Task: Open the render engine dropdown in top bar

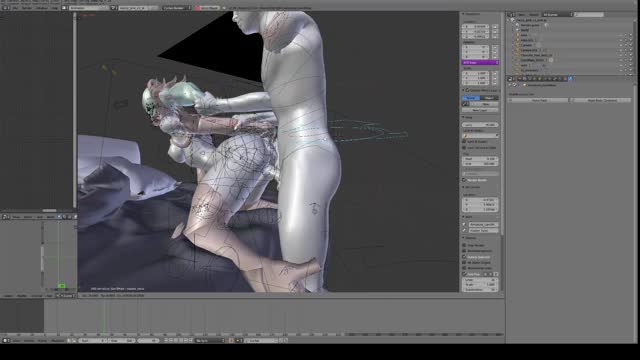Action: pos(176,7)
